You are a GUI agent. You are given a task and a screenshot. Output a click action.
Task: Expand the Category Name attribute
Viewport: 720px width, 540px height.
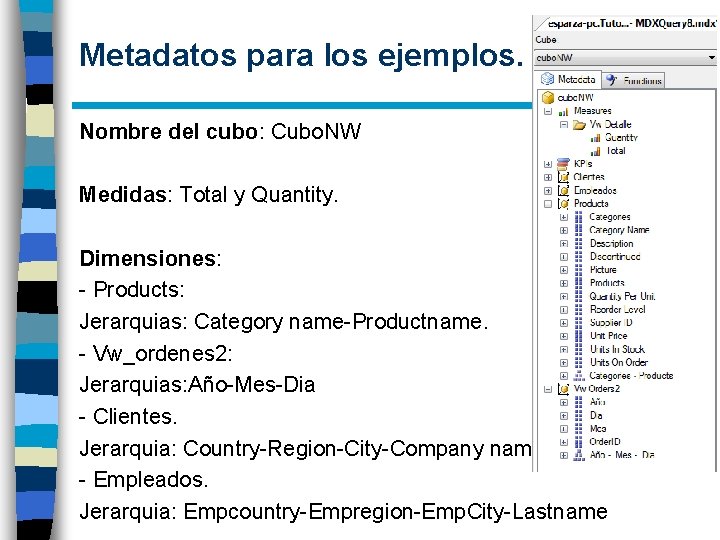point(564,231)
